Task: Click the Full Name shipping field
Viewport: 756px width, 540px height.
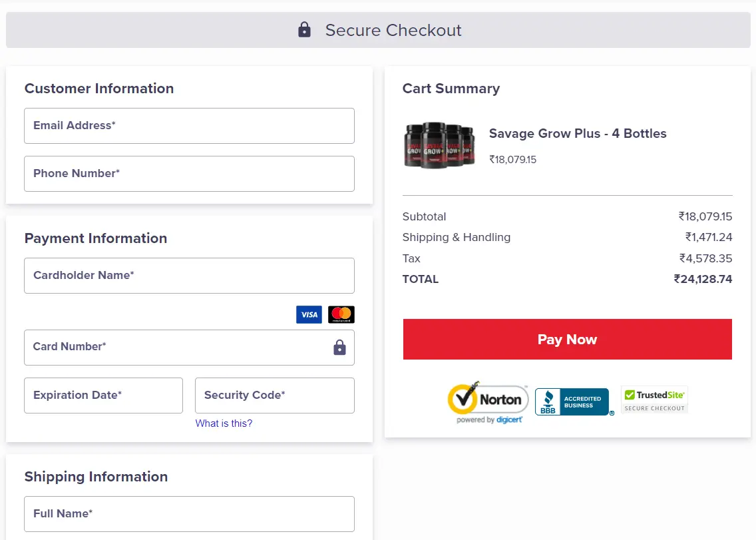Action: 189,513
